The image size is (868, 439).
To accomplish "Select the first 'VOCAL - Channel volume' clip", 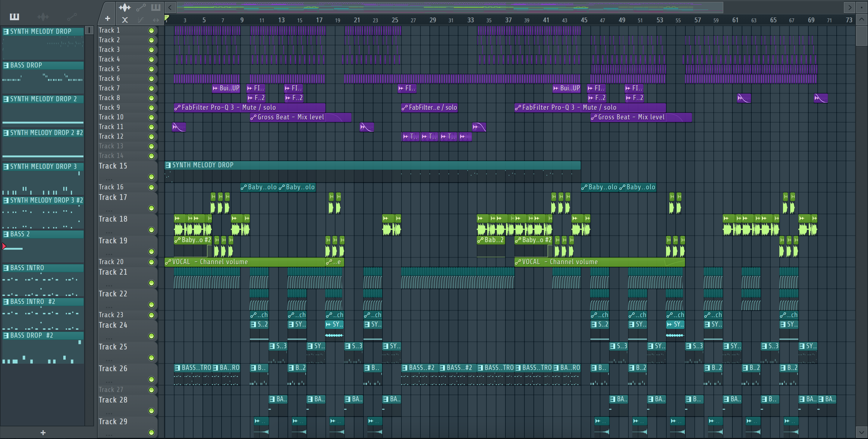I will coord(245,262).
